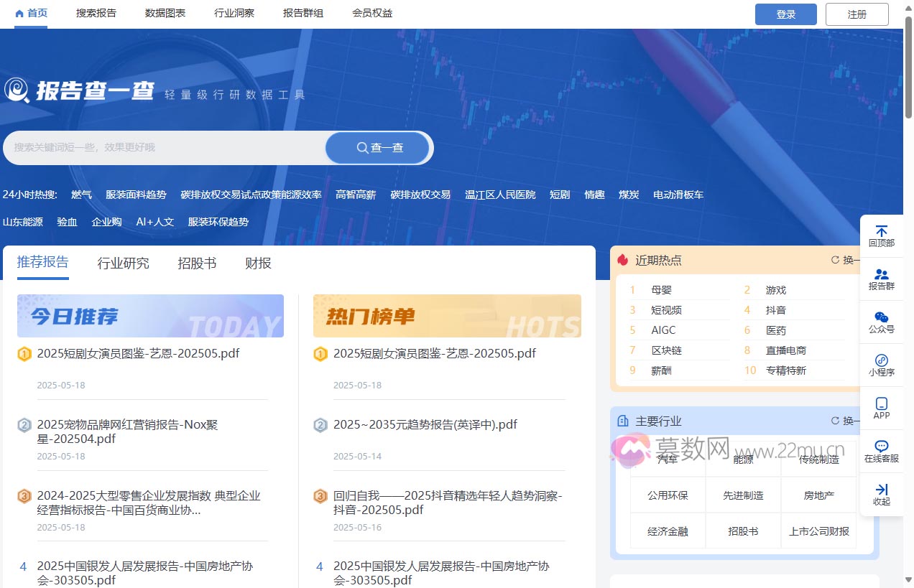
Task: Click the 回顶部 back-to-top icon
Action: click(882, 235)
